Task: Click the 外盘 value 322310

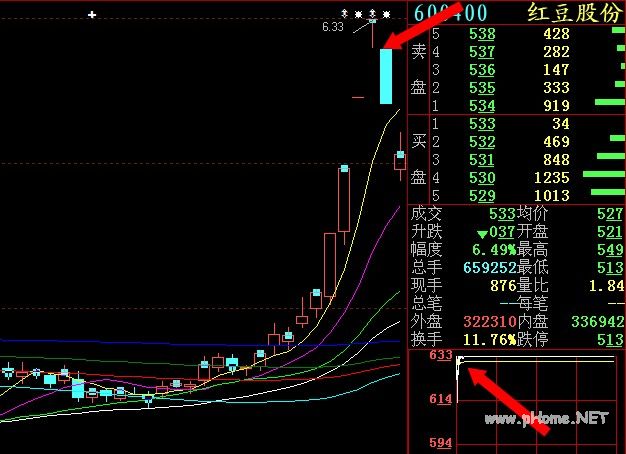Action: [490, 322]
